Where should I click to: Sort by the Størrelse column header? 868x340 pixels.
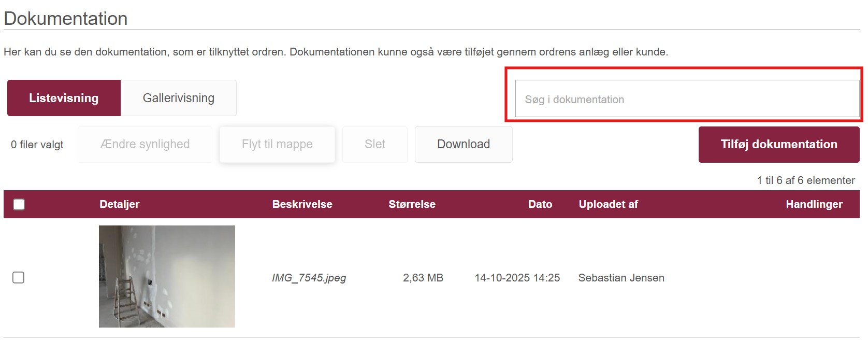pos(412,204)
